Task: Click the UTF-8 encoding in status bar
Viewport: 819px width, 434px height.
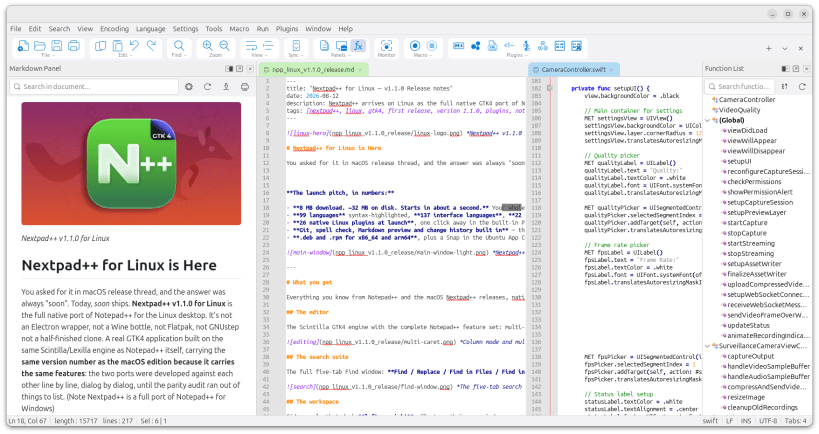Action: click(768, 421)
